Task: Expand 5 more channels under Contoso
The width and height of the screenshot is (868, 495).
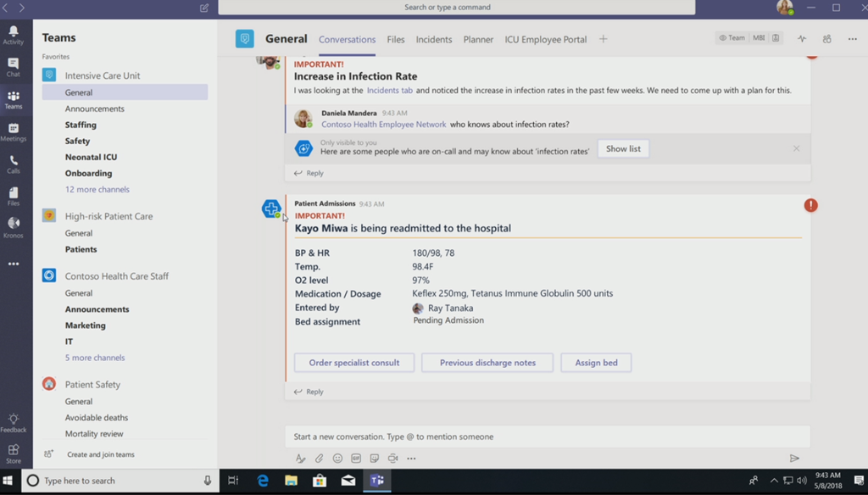Action: pos(95,358)
